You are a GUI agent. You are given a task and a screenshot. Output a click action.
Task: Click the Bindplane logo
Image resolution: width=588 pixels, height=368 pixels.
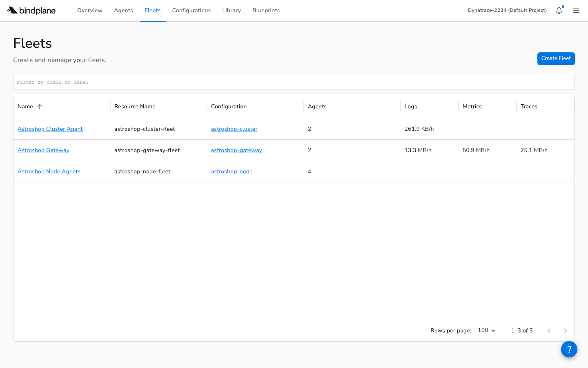(x=31, y=11)
